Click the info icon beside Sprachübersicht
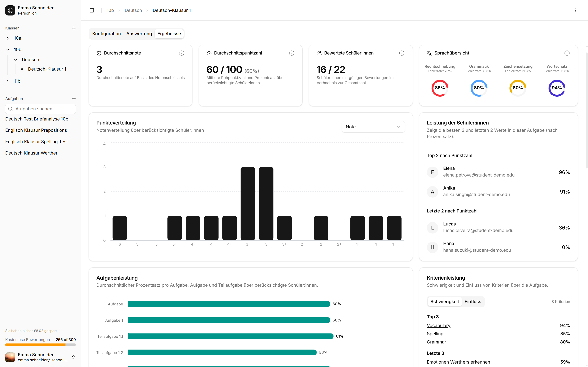This screenshot has width=588, height=367. [567, 53]
